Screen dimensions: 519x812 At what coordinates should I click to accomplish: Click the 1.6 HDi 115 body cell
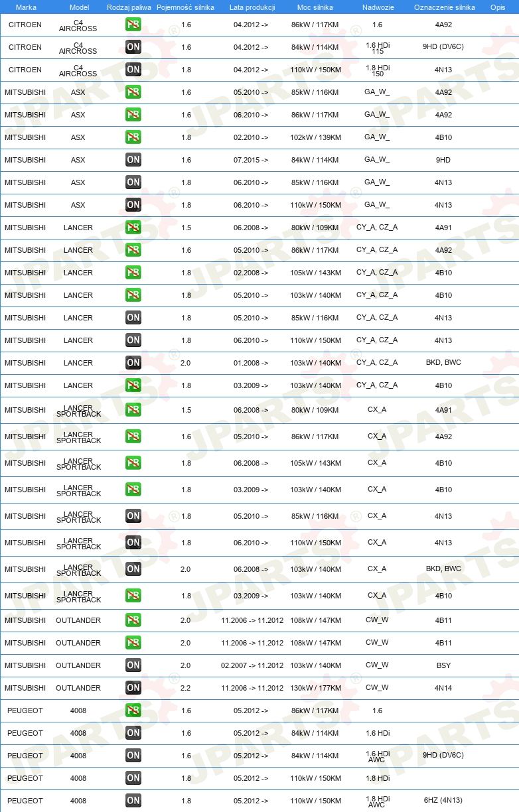tap(378, 48)
